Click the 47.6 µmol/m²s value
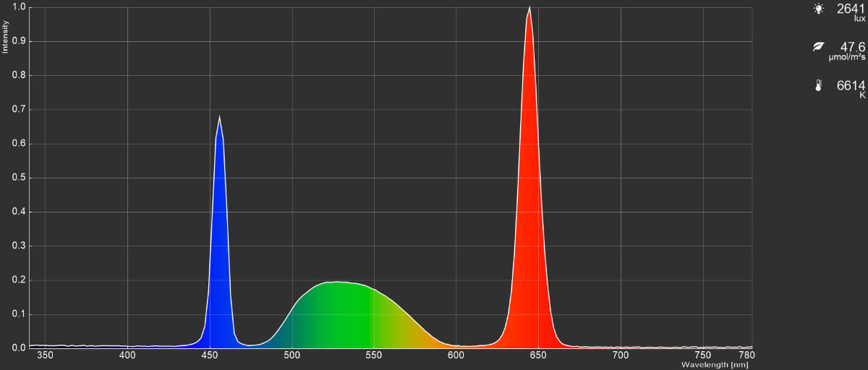Viewport: 868px width, 370px height. click(x=853, y=47)
